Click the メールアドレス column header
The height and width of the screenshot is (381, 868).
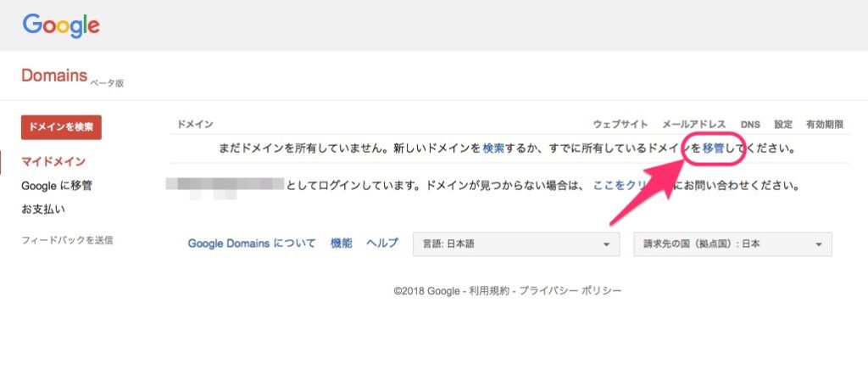pos(695,125)
